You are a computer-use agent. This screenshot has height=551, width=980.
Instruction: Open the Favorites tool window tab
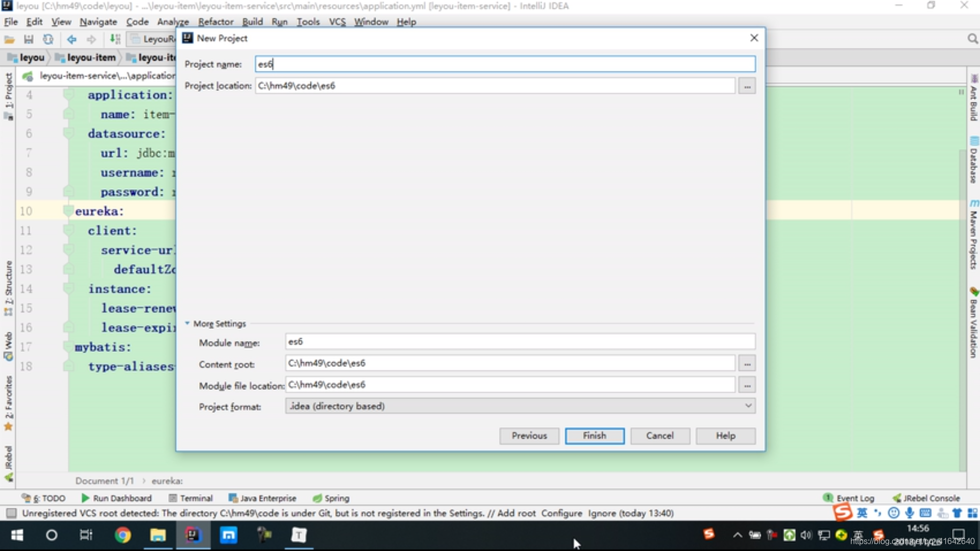click(8, 403)
